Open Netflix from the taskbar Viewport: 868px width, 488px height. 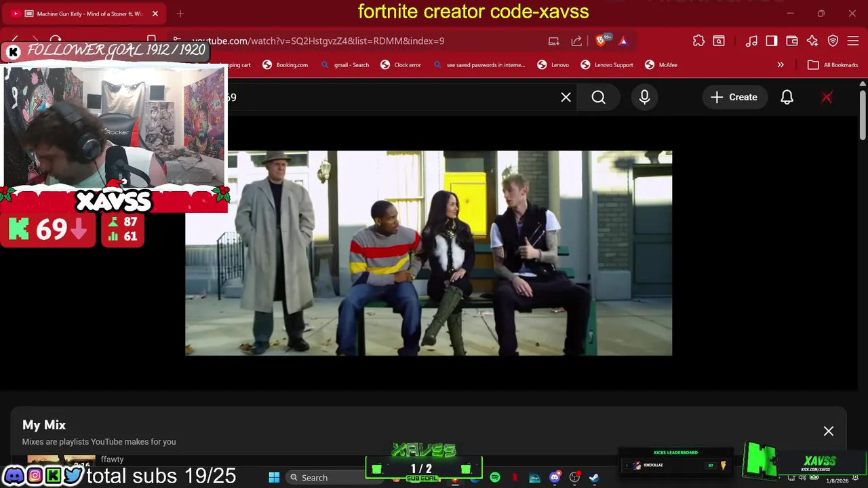tap(515, 478)
